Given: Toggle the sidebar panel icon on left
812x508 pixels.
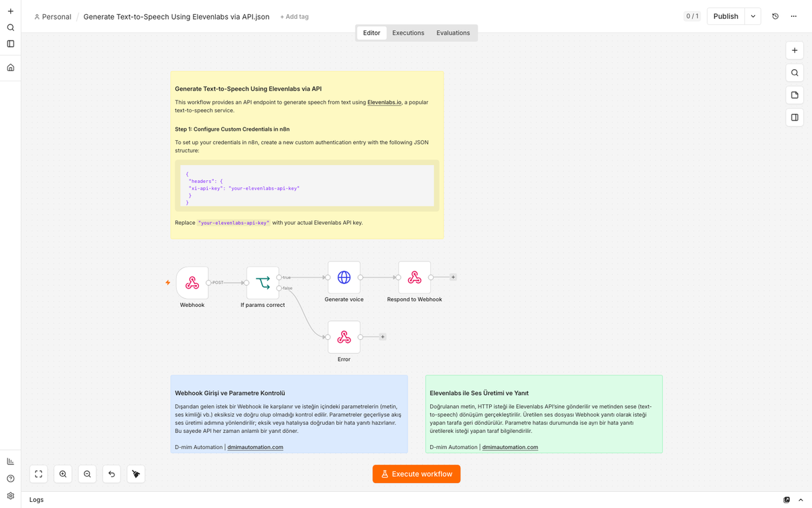Looking at the screenshot, I should [x=10, y=44].
